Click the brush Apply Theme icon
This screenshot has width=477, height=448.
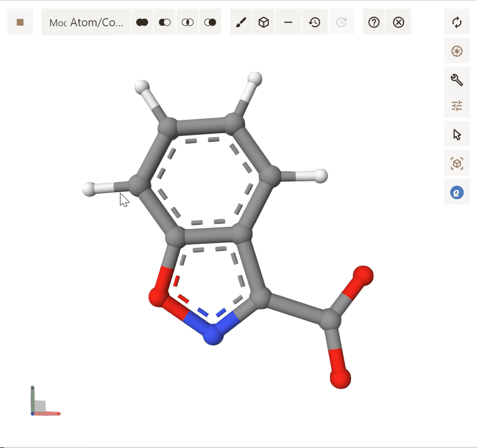click(241, 22)
